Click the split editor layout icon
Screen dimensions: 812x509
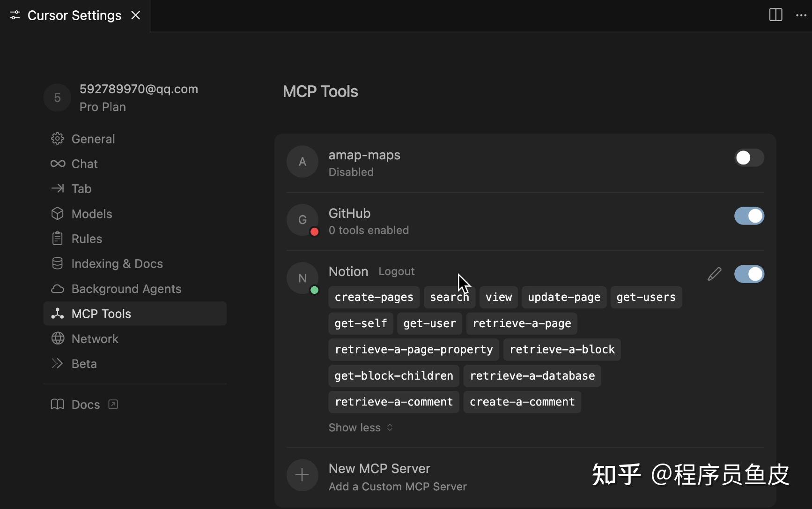[x=776, y=15]
